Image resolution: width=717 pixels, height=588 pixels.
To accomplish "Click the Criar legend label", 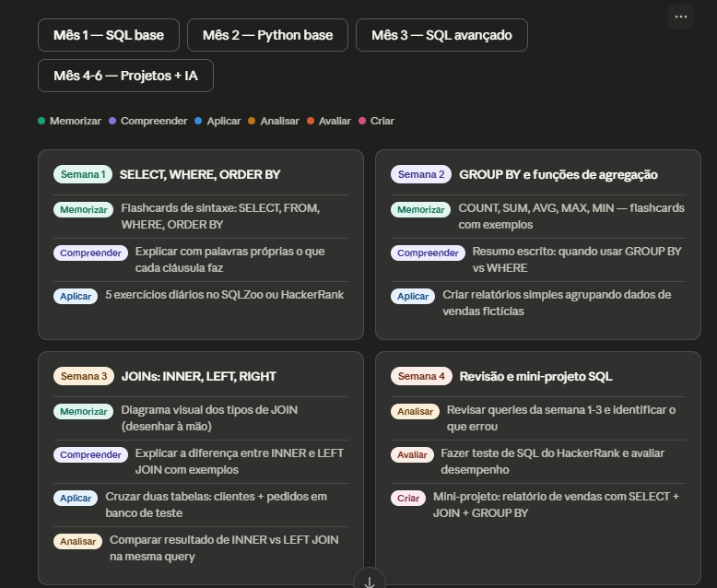I will 382,121.
